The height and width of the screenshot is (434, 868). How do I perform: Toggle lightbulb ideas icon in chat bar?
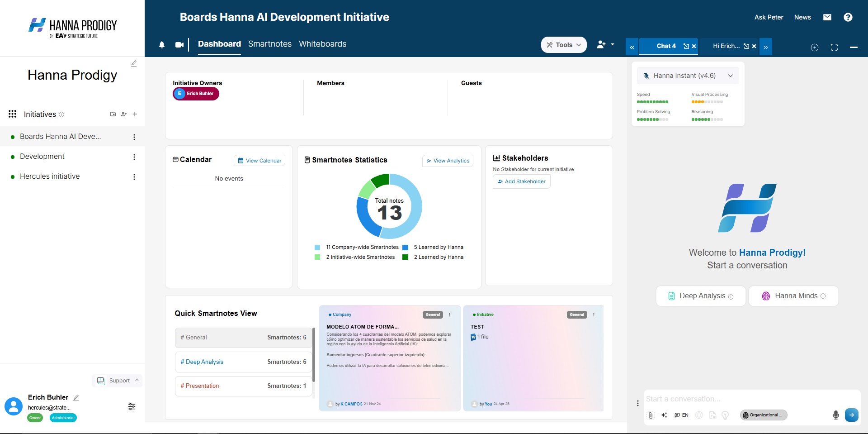726,415
